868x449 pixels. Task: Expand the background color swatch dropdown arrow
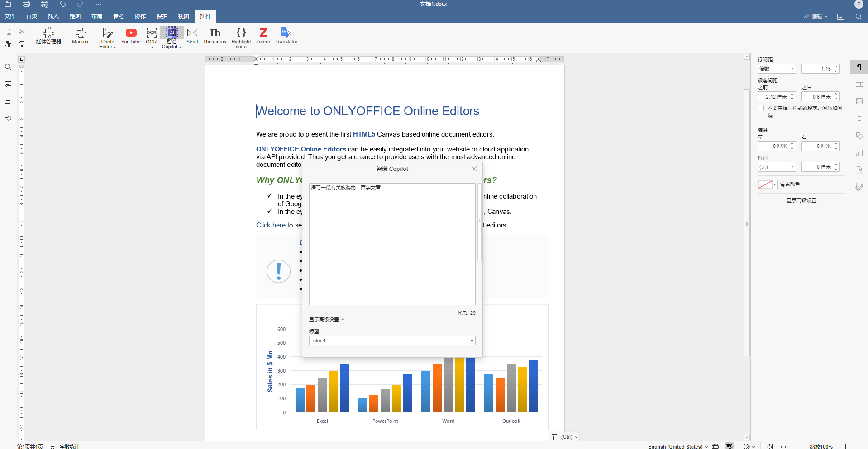click(x=775, y=184)
